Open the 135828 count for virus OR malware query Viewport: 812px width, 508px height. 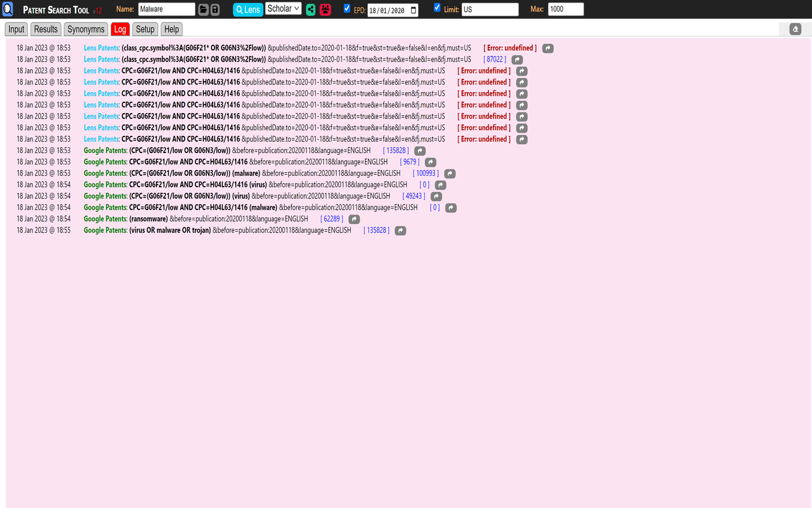376,231
